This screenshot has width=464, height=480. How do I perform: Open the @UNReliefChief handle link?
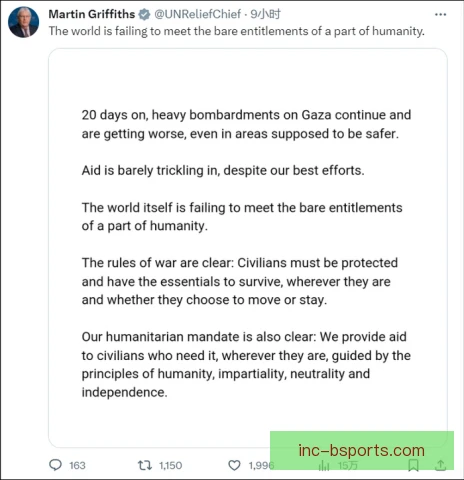[197, 14]
